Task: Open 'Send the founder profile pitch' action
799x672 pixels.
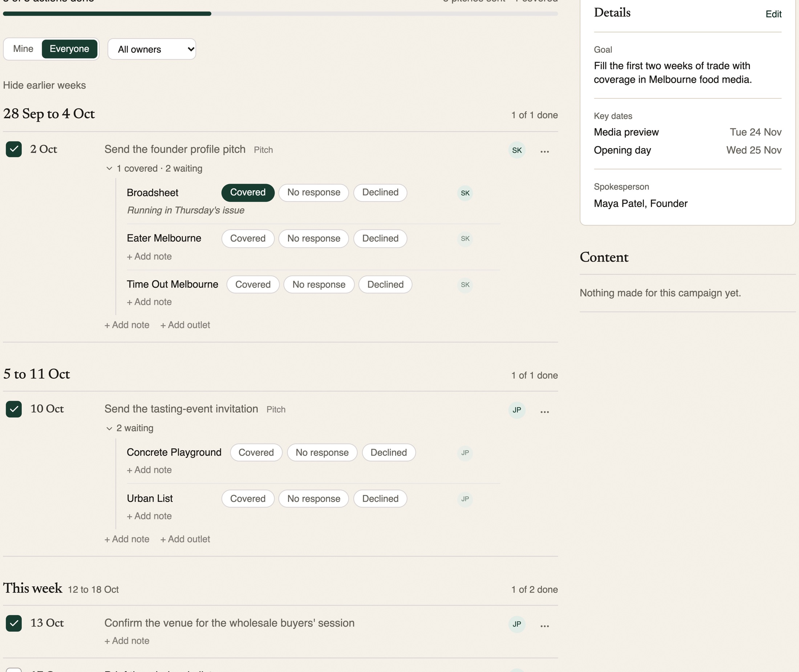Action: point(175,149)
